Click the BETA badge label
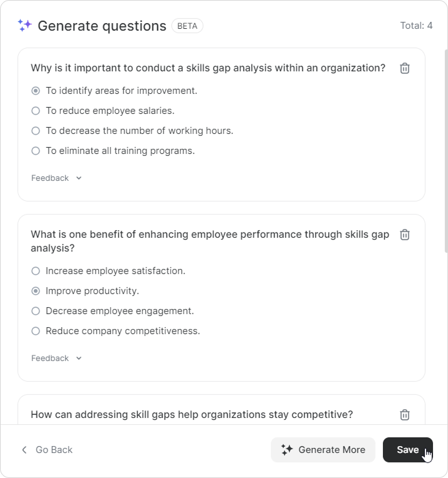This screenshot has width=448, height=478. (187, 26)
